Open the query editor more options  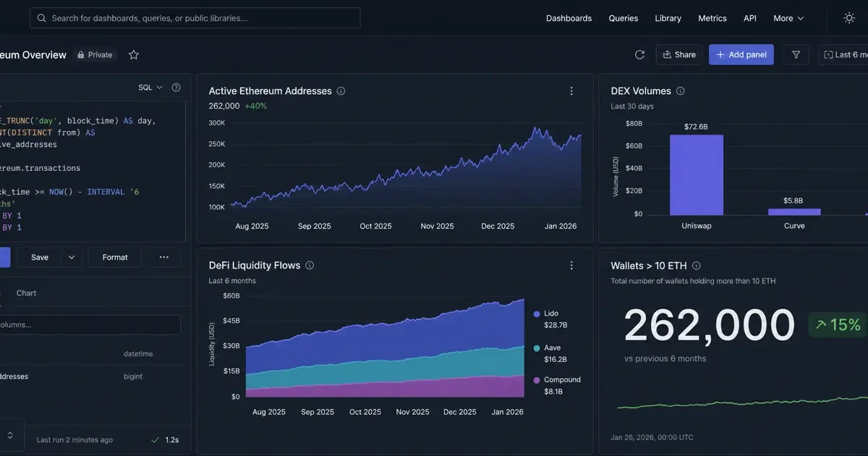click(x=164, y=257)
